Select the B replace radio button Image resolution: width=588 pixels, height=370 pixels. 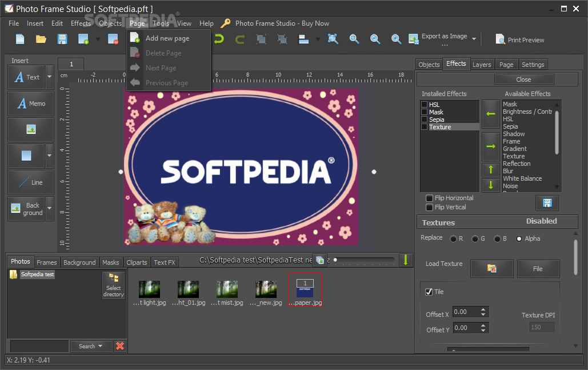tap(497, 238)
